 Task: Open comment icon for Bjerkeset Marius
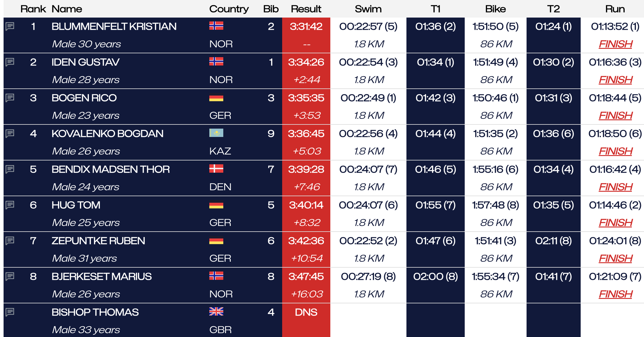tap(10, 276)
